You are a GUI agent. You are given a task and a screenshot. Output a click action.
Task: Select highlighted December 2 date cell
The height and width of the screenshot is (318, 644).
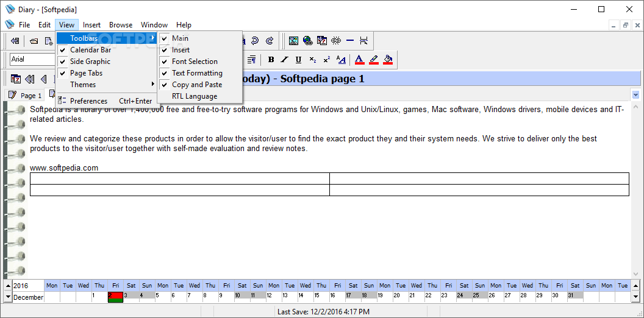coord(115,297)
